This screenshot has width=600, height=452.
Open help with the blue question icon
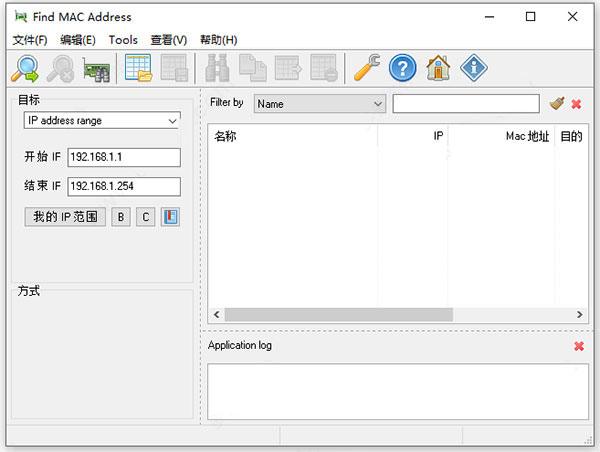click(403, 68)
